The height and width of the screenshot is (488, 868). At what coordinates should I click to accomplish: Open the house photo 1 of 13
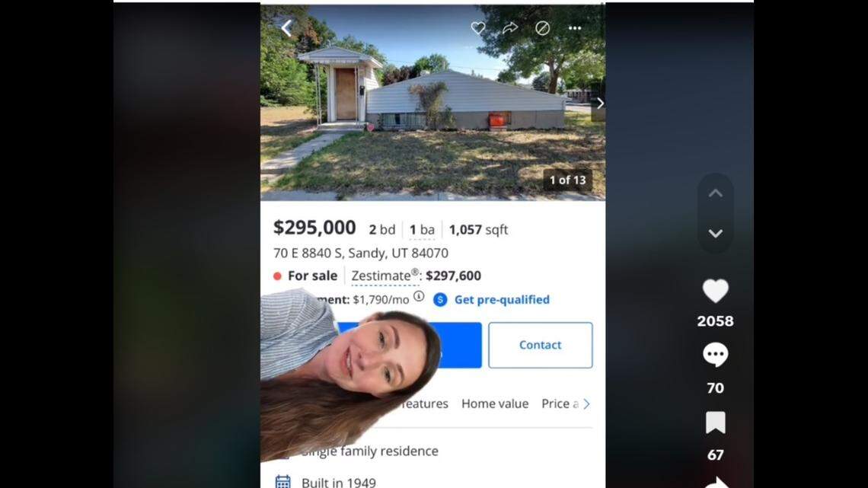click(432, 102)
